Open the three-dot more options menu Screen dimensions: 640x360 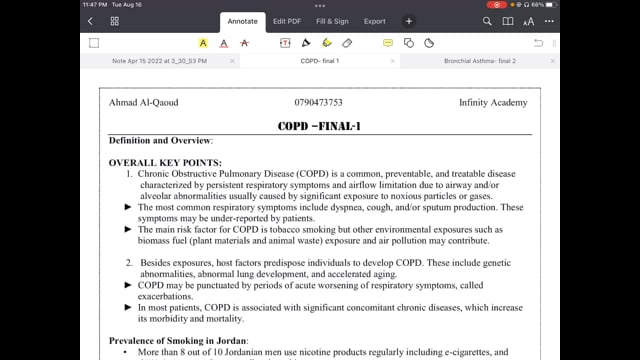pos(549,21)
